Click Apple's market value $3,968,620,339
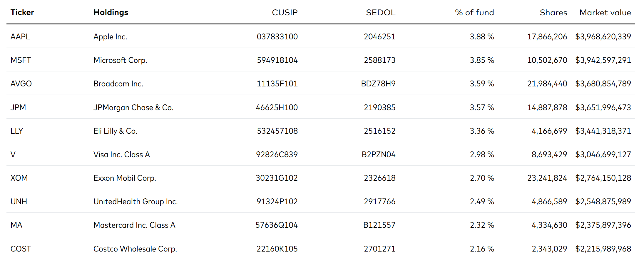This screenshot has height=263, width=644. [x=603, y=37]
